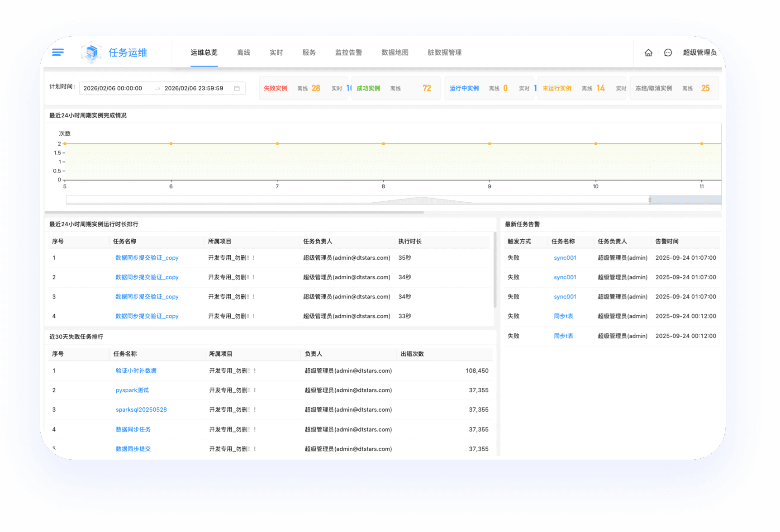Image resolution: width=780 pixels, height=532 pixels.
Task: Click the 成功实例 count 72
Action: pos(427,88)
